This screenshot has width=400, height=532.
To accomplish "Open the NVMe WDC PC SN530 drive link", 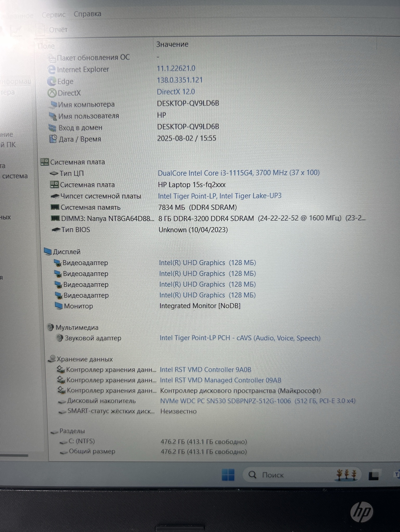I will click(x=258, y=401).
